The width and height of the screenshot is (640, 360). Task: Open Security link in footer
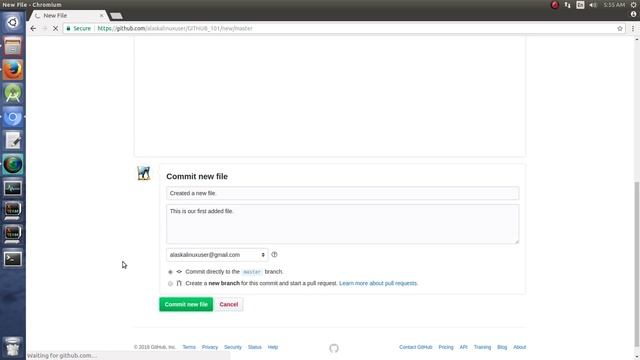[233, 347]
